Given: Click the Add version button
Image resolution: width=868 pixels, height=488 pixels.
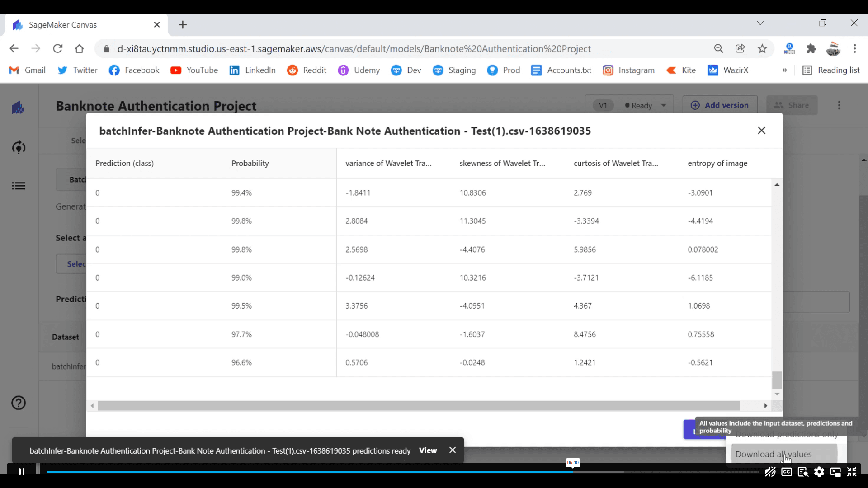Looking at the screenshot, I should pyautogui.click(x=720, y=105).
